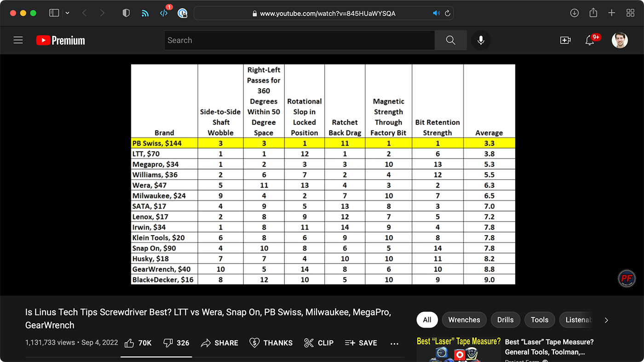
Task: Expand sidebar options dropdown arrow
Action: 68,13
